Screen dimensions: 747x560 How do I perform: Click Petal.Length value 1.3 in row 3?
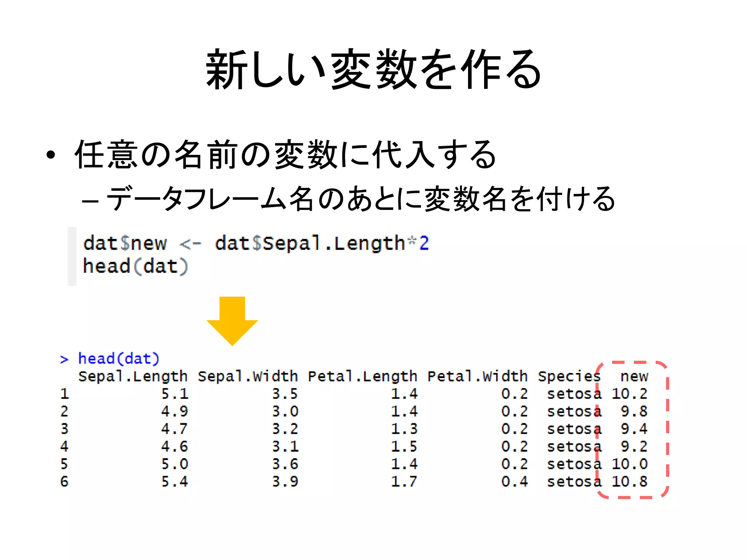click(405, 429)
